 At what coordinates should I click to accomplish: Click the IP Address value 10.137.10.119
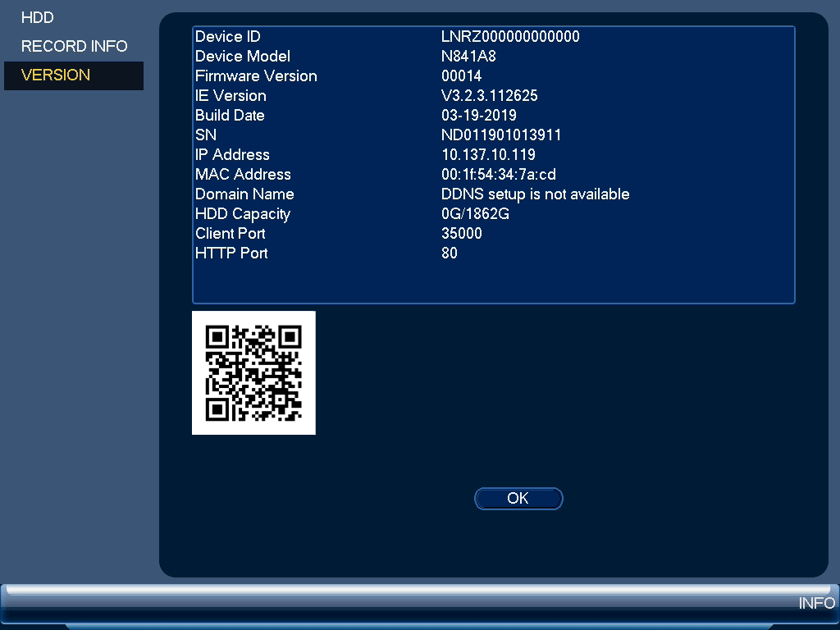[488, 155]
